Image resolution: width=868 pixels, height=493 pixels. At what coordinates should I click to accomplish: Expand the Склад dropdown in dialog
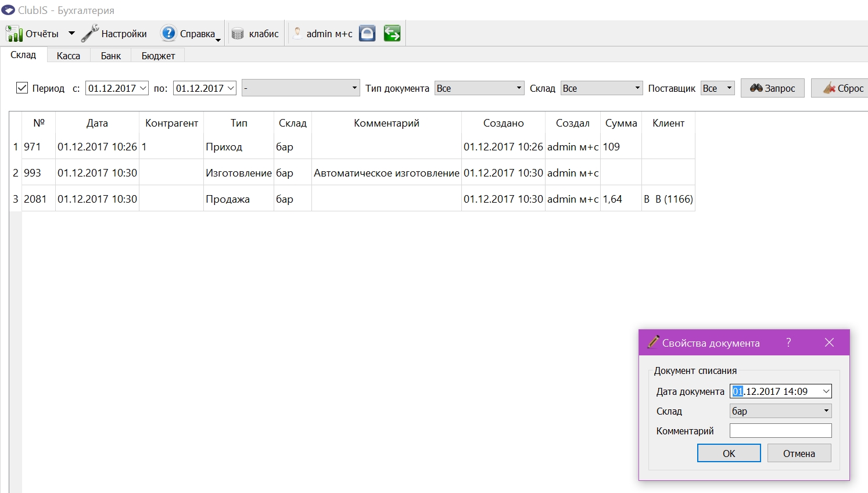pyautogui.click(x=781, y=411)
